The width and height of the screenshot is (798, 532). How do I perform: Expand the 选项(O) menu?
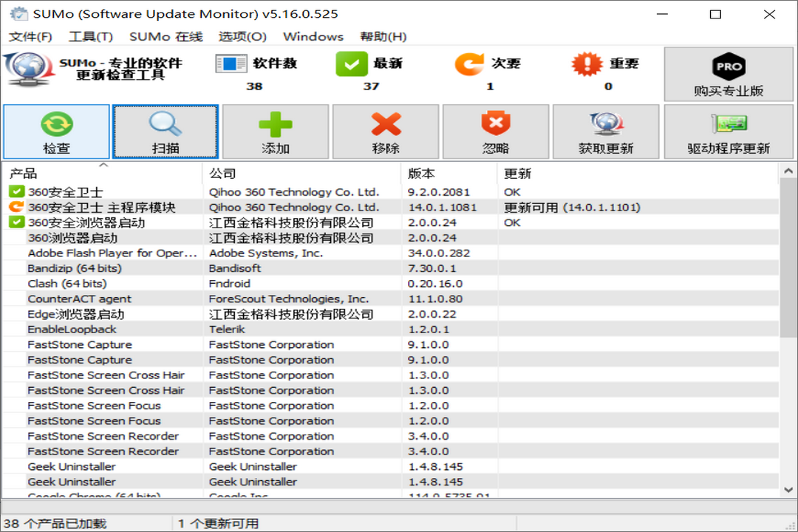[242, 37]
